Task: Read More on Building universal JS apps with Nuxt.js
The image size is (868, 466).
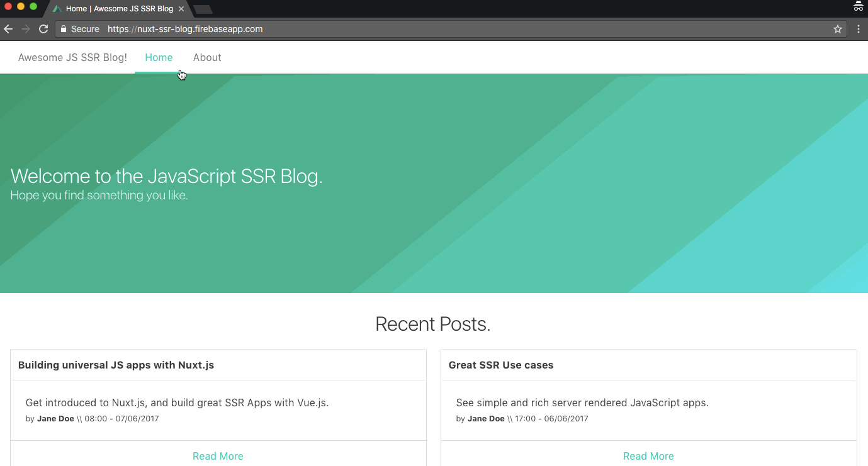Action: 218,455
